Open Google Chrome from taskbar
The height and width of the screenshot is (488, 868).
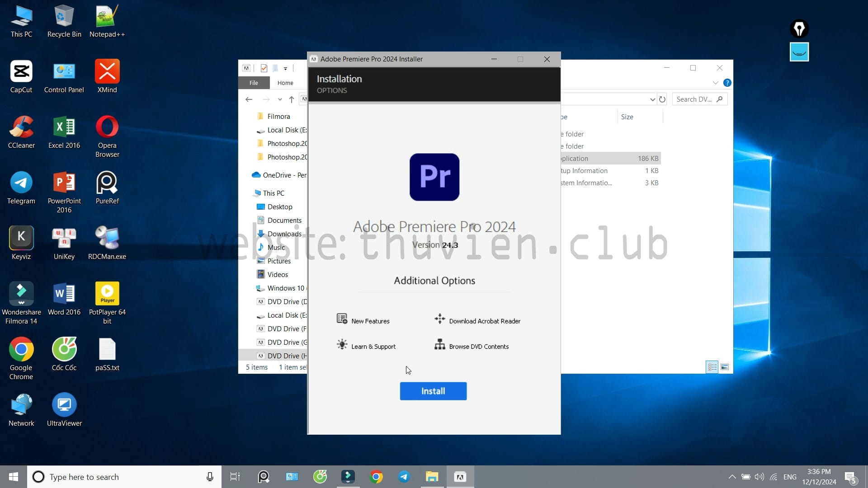click(x=376, y=477)
